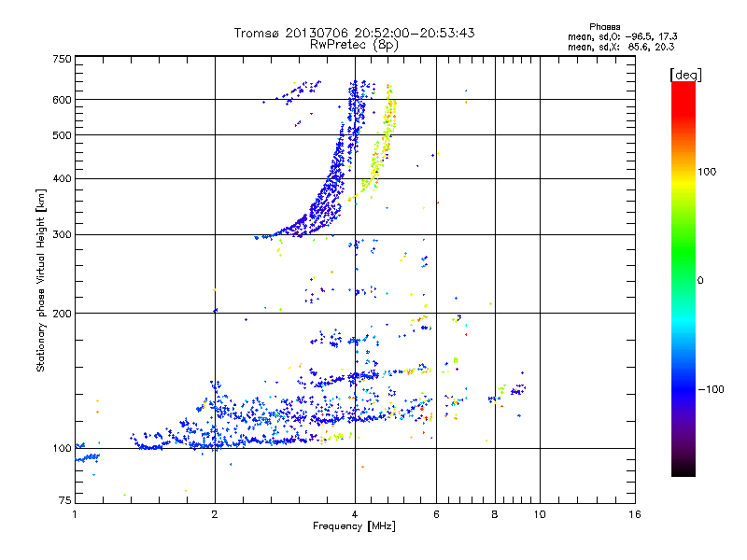Image resolution: width=747 pixels, height=560 pixels.
Task: Click colorbar tick label '-100'
Action: click(x=711, y=389)
